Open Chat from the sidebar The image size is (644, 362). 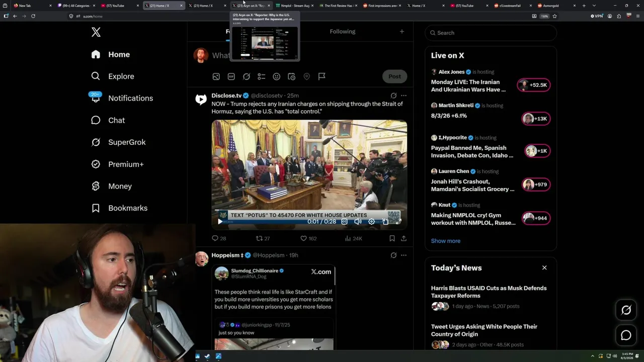(x=108, y=120)
